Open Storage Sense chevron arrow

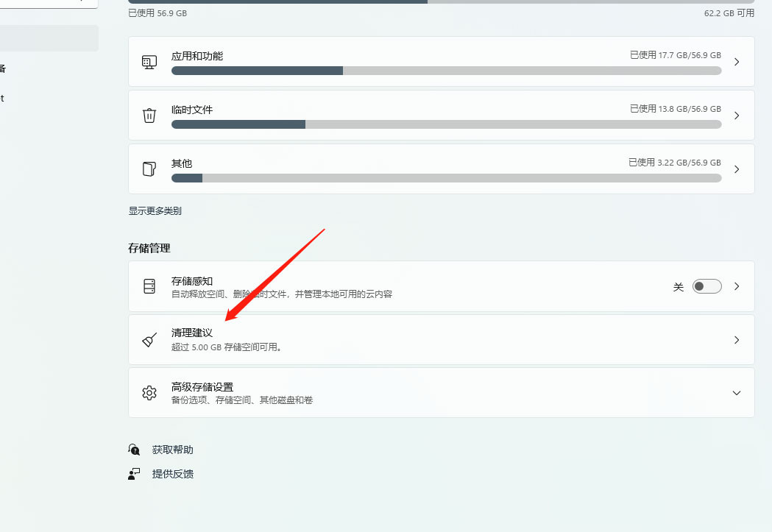[737, 286]
